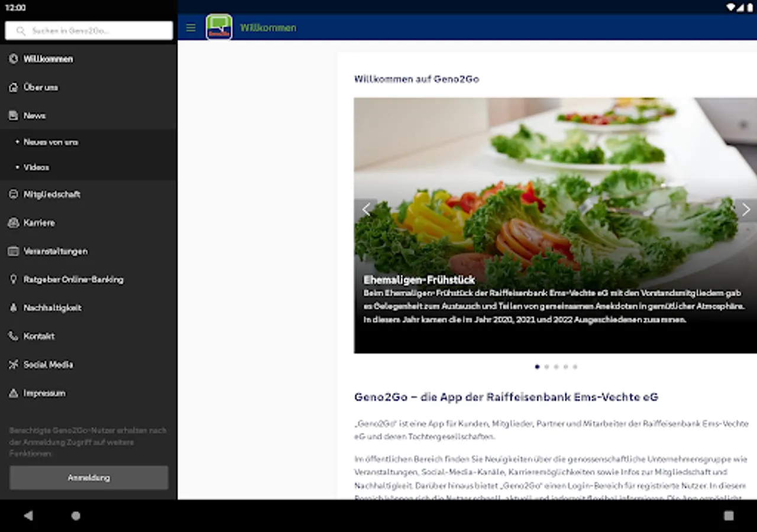The height and width of the screenshot is (532, 757).
Task: Select first carousel pagination dot
Action: 537,366
